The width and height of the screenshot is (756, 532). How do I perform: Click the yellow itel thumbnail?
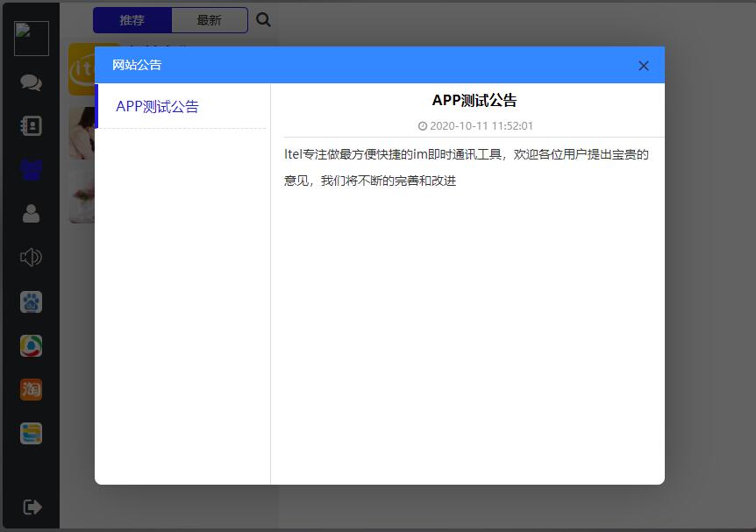(x=82, y=69)
